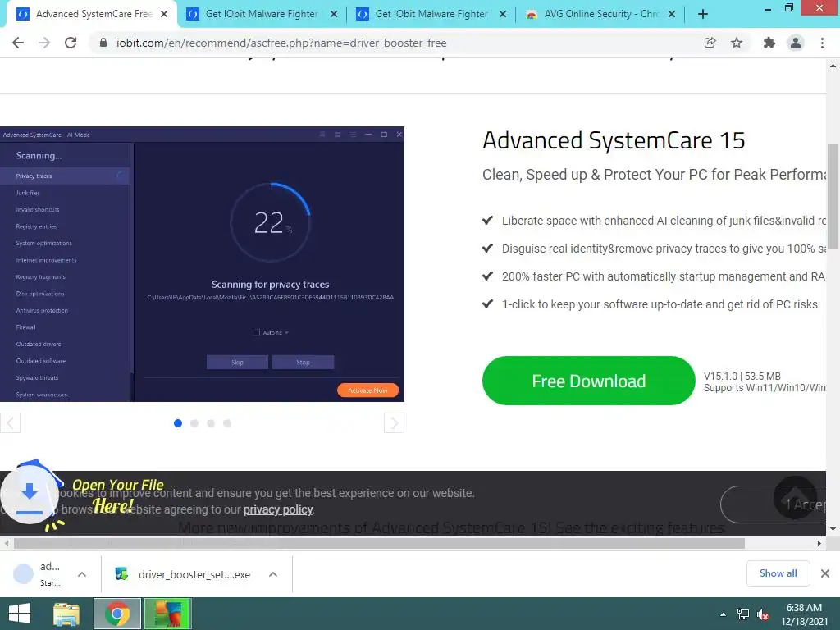Click the horizontal scrollbar thumb
This screenshot has width=840, height=630.
click(380, 543)
